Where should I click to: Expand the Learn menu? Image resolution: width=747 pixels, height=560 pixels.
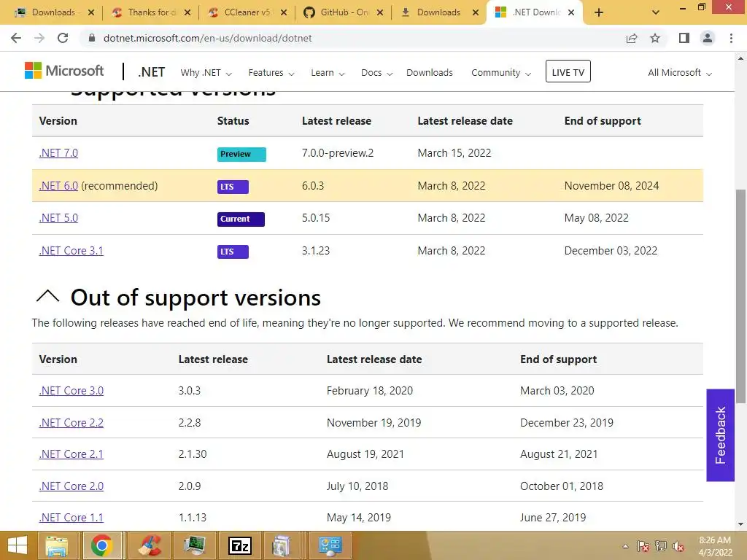(328, 73)
